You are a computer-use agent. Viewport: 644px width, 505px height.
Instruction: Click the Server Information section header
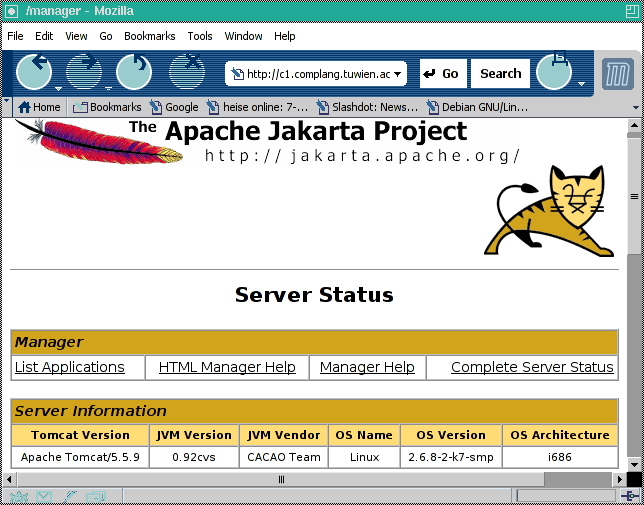point(315,411)
